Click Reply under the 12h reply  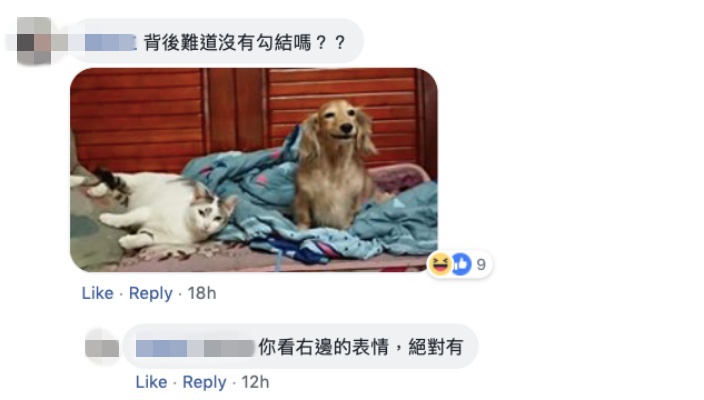click(204, 382)
